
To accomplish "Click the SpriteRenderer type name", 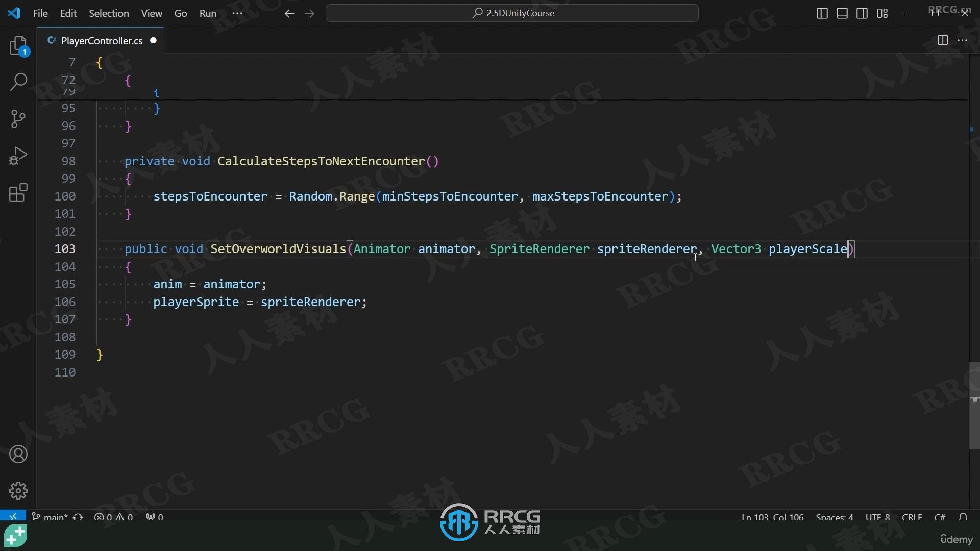I will point(540,249).
